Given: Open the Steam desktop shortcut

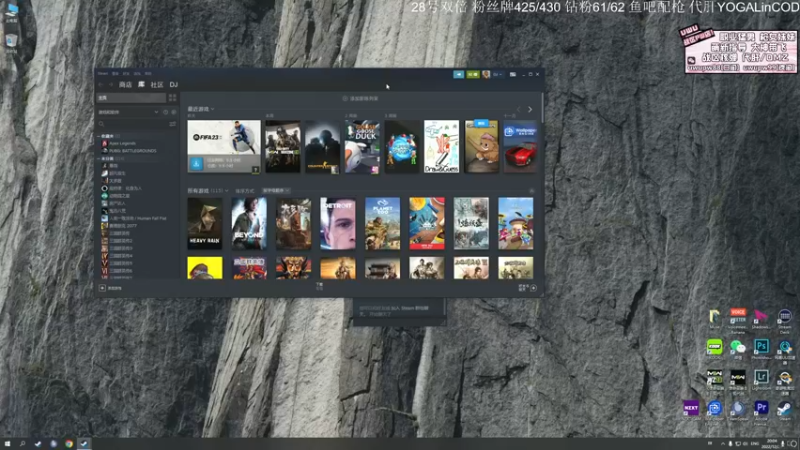Looking at the screenshot, I should pos(785,411).
